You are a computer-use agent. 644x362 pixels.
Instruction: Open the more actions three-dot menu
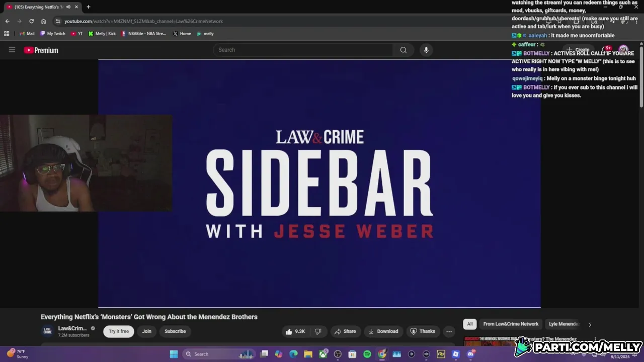[449, 331]
